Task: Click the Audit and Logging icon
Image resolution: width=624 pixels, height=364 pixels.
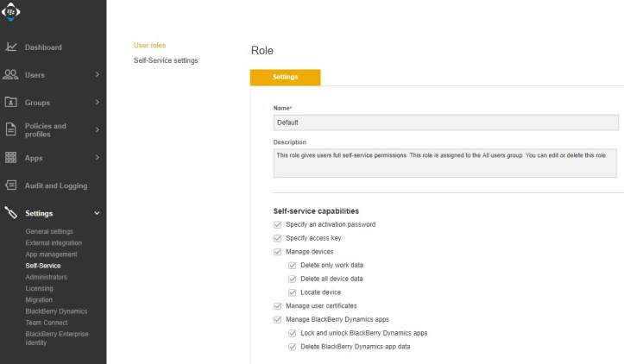Action: pyautogui.click(x=10, y=185)
